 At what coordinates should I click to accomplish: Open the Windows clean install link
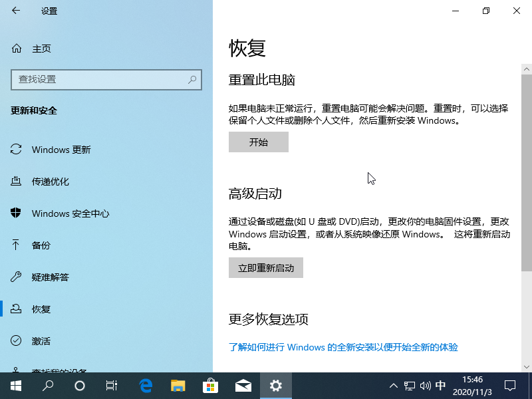click(344, 346)
